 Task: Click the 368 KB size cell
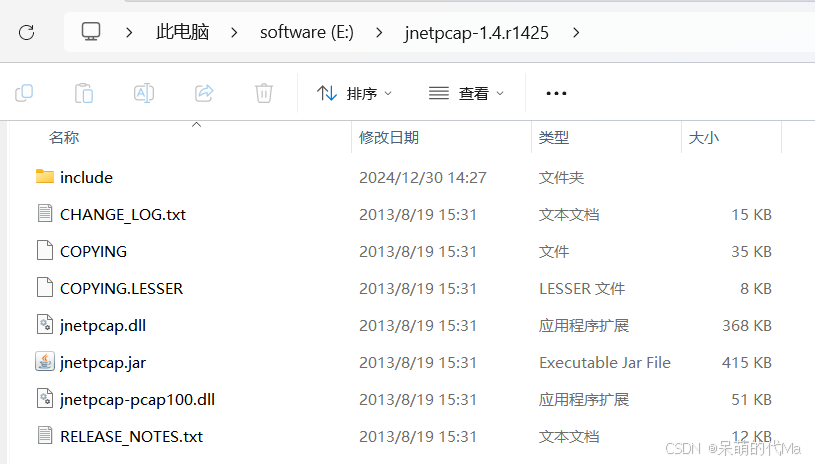pyautogui.click(x=747, y=326)
